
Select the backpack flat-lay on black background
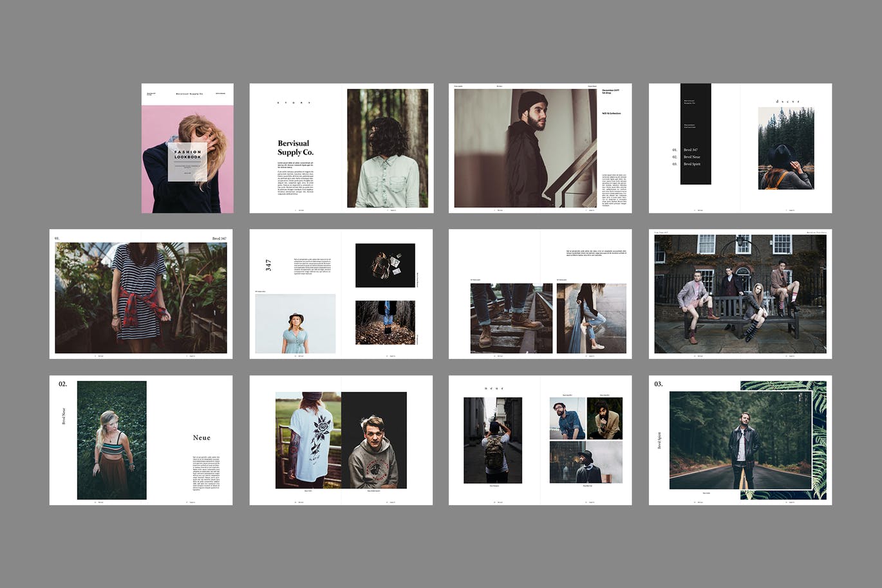[x=385, y=265]
